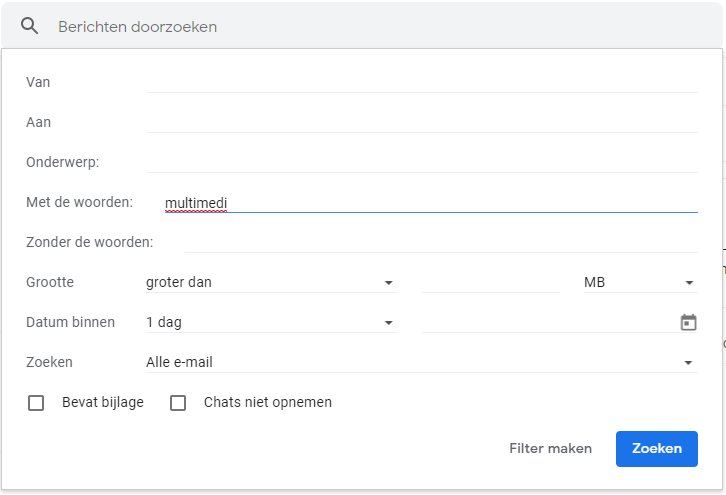Viewport: 726px width, 495px height.
Task: Click the blue Zoeken button
Action: pos(657,449)
